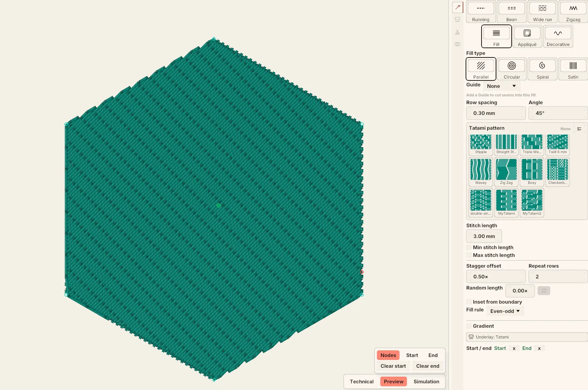Select the Wide run stitch type
This screenshot has width=588, height=390.
point(542,12)
